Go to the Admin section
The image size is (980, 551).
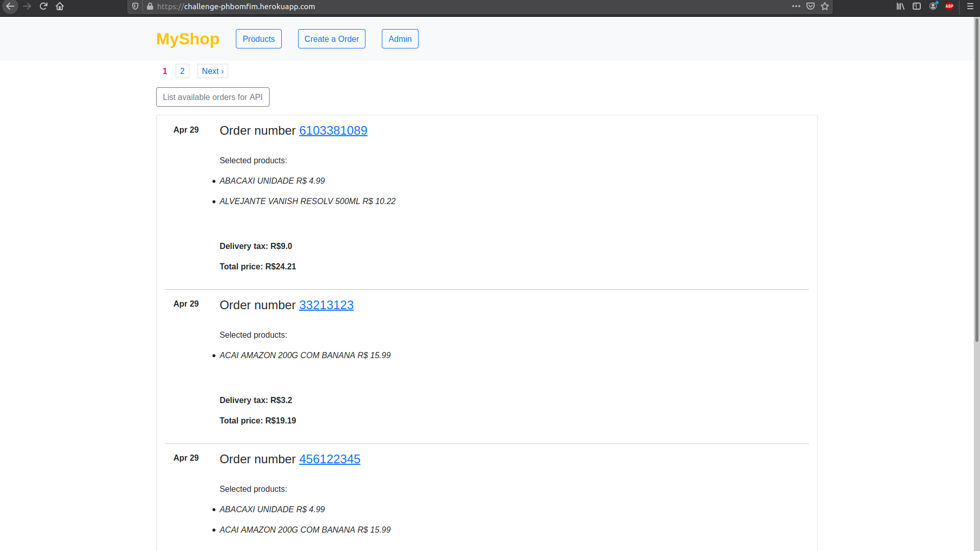pyautogui.click(x=400, y=39)
